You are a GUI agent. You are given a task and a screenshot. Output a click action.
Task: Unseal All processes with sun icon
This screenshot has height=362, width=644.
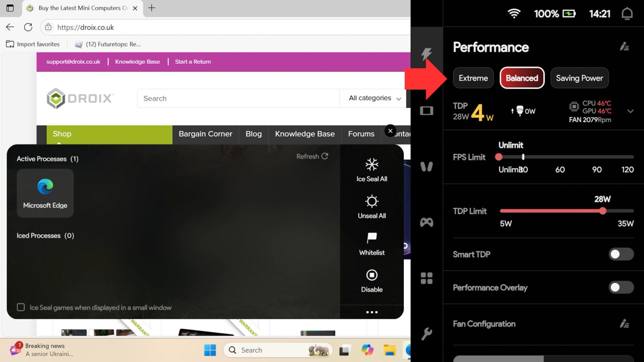click(x=371, y=202)
